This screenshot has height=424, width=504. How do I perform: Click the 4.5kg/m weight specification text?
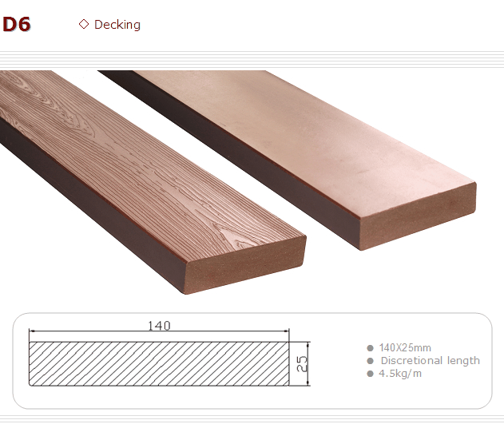(x=400, y=374)
